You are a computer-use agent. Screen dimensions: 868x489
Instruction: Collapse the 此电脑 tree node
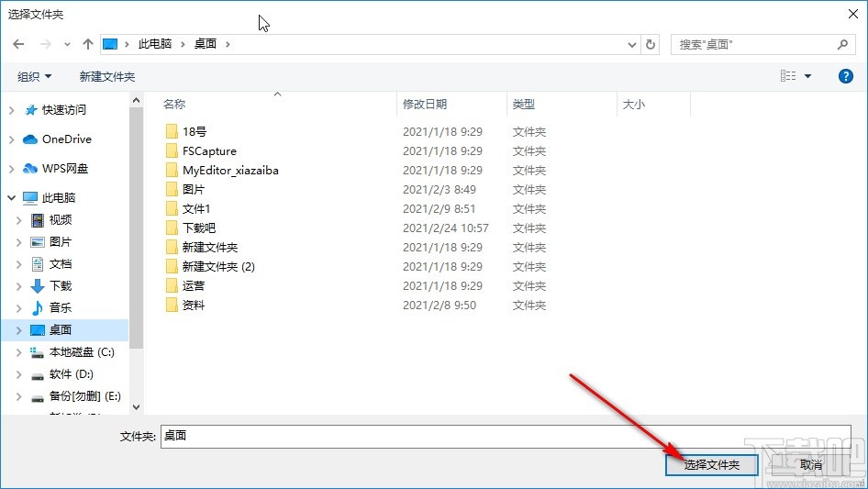point(12,197)
